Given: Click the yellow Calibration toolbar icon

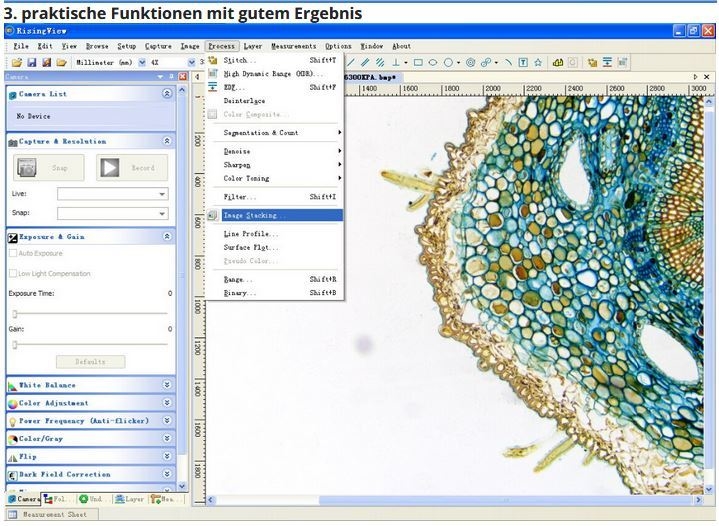Looking at the screenshot, I should (558, 62).
